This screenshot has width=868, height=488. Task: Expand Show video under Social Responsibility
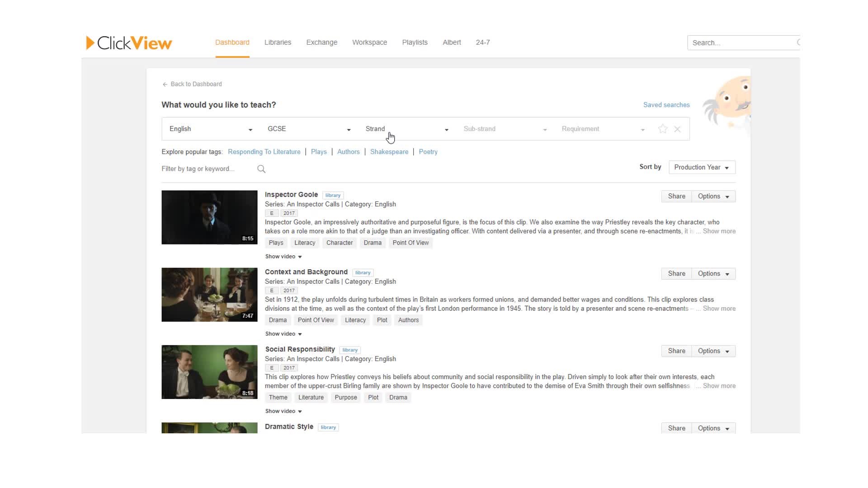click(x=283, y=411)
